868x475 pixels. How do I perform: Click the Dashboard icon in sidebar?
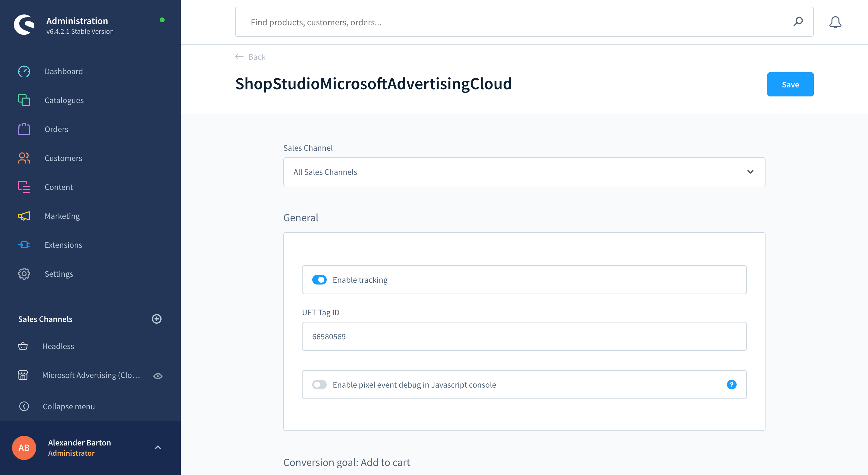coord(24,71)
